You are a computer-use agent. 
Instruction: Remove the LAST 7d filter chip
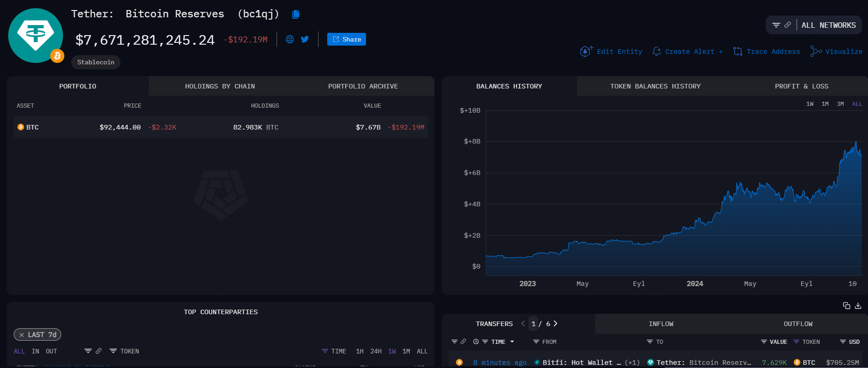coord(21,335)
